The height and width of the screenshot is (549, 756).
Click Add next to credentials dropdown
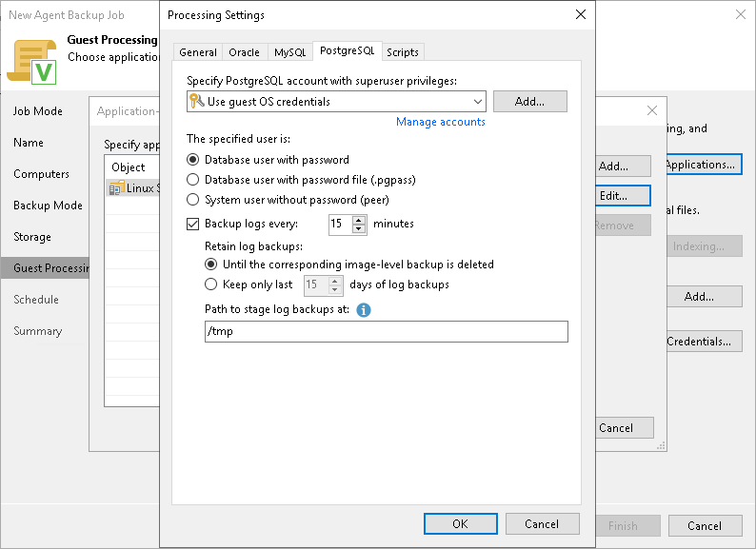coord(530,101)
